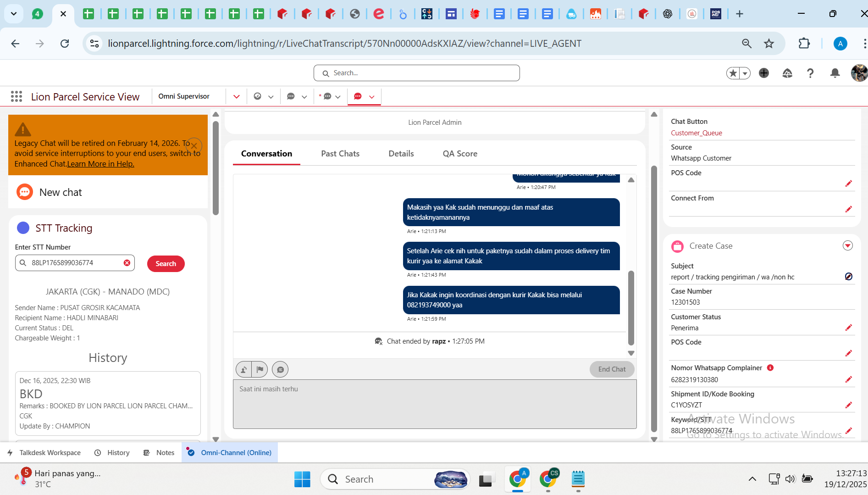Open dropdown of the gray chat tab

coord(304,96)
